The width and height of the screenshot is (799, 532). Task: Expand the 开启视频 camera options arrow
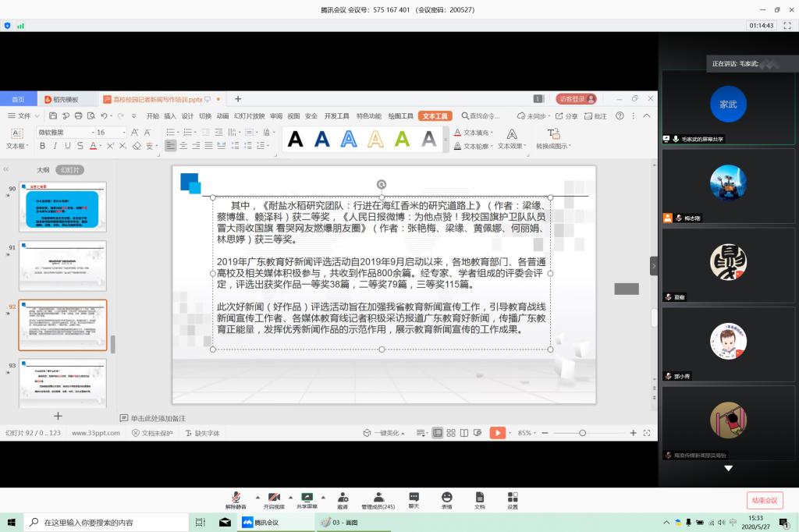point(289,497)
